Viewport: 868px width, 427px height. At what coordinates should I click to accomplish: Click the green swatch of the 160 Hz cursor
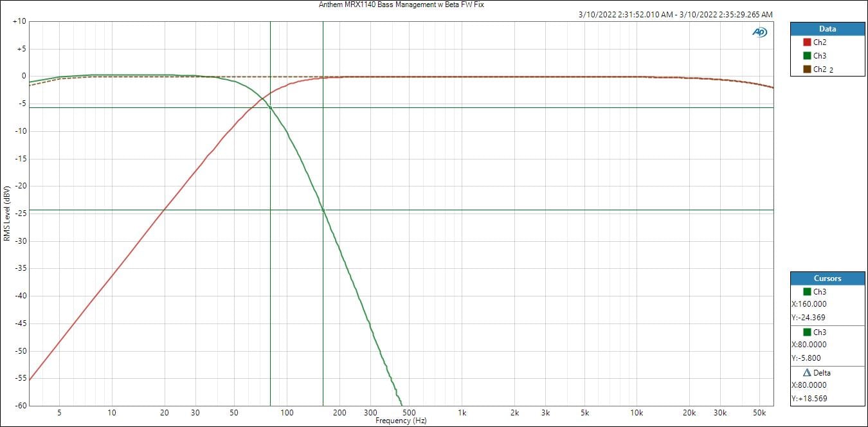[x=807, y=292]
